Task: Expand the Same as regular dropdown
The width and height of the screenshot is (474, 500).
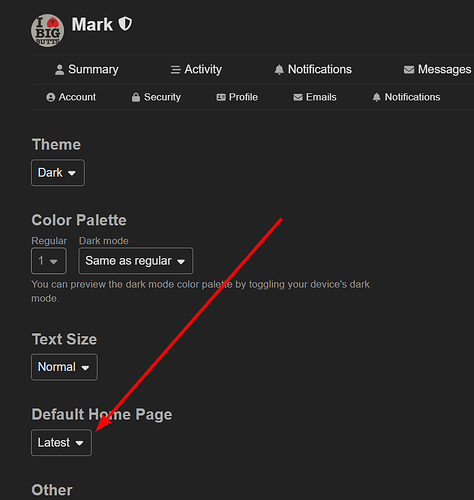Action: click(x=136, y=261)
